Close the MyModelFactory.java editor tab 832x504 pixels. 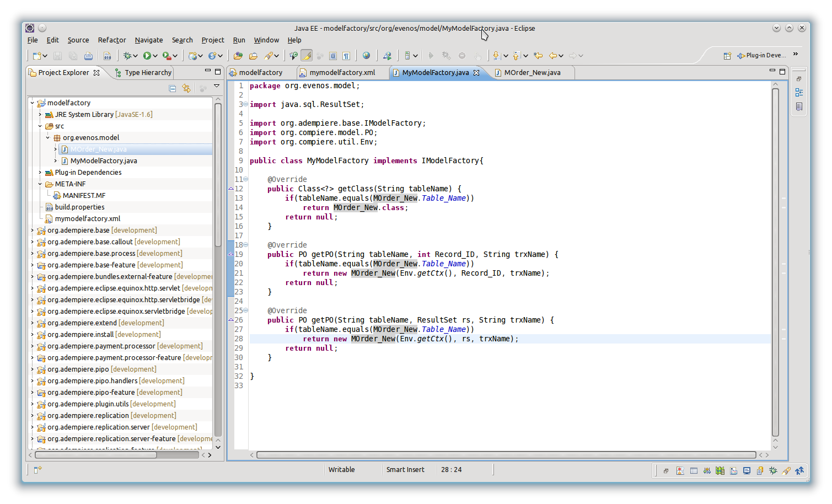tap(476, 73)
